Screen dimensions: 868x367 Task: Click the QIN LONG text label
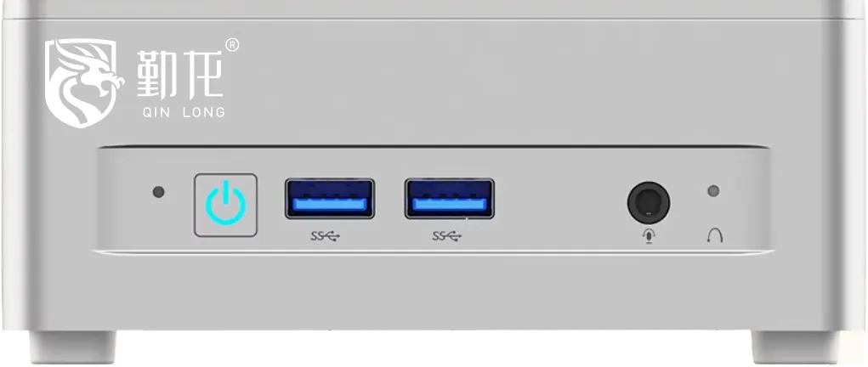point(184,112)
